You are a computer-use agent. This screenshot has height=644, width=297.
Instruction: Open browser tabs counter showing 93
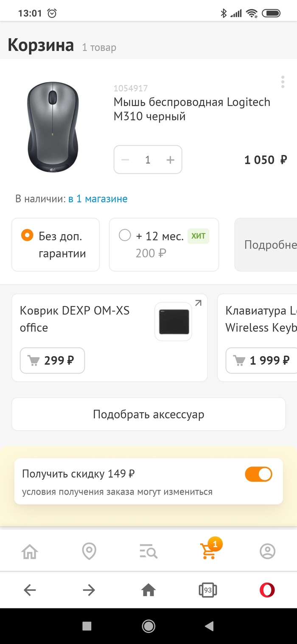[x=208, y=590]
